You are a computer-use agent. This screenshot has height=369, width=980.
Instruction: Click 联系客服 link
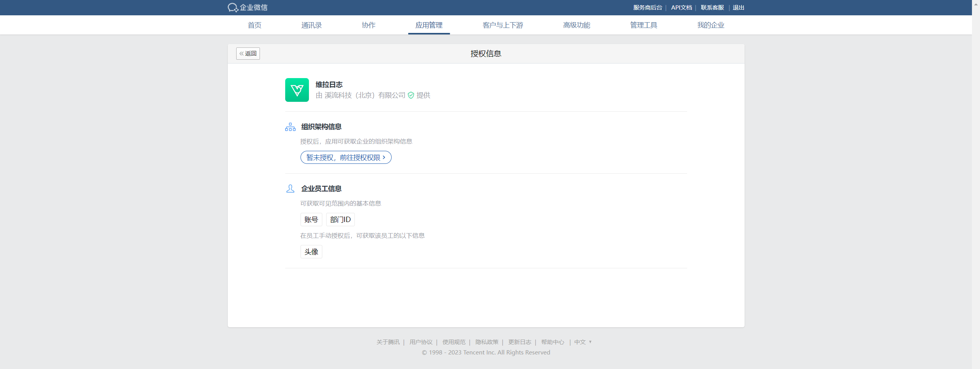pos(712,8)
